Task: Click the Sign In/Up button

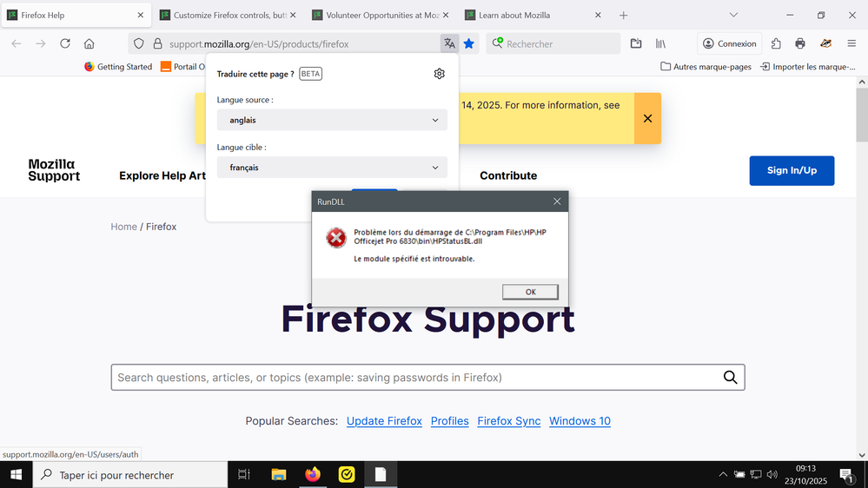Action: [x=792, y=170]
